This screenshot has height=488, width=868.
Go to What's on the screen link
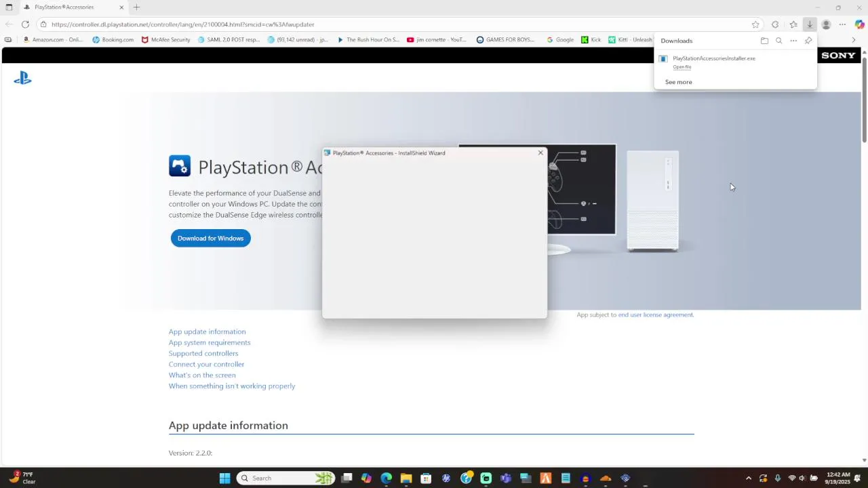point(202,375)
